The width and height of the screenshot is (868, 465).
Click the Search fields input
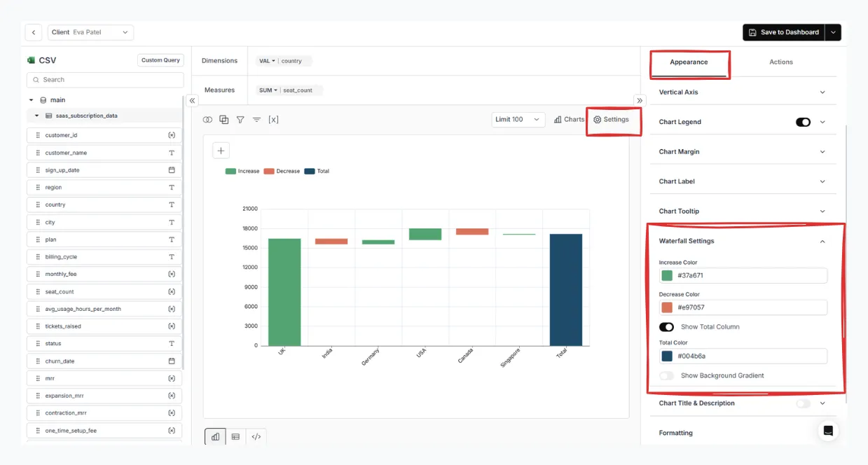[x=105, y=80]
